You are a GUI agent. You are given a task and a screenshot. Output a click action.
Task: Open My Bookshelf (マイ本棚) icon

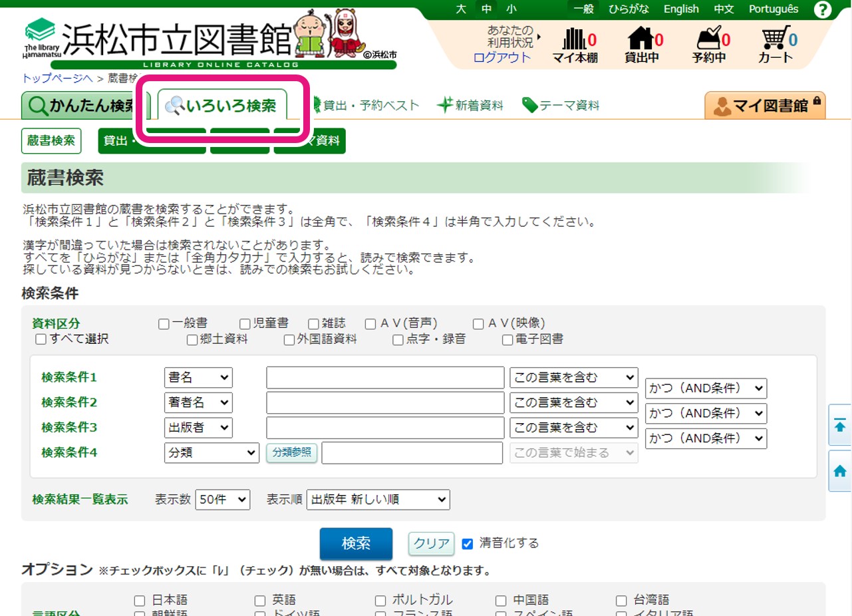pyautogui.click(x=575, y=44)
